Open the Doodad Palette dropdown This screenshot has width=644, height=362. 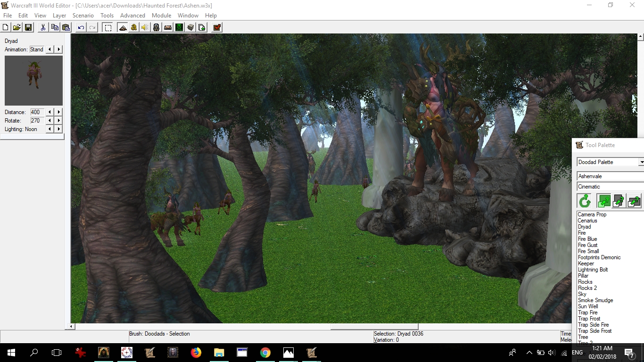point(641,162)
